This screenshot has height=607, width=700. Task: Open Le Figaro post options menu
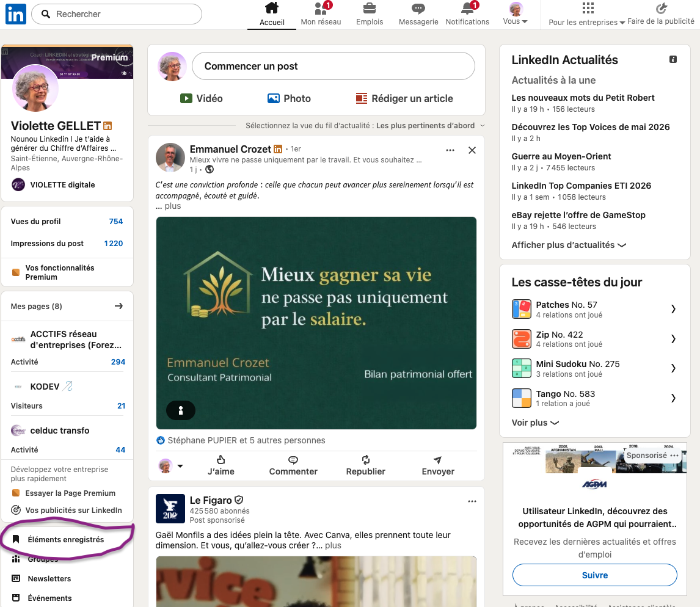[x=472, y=502]
